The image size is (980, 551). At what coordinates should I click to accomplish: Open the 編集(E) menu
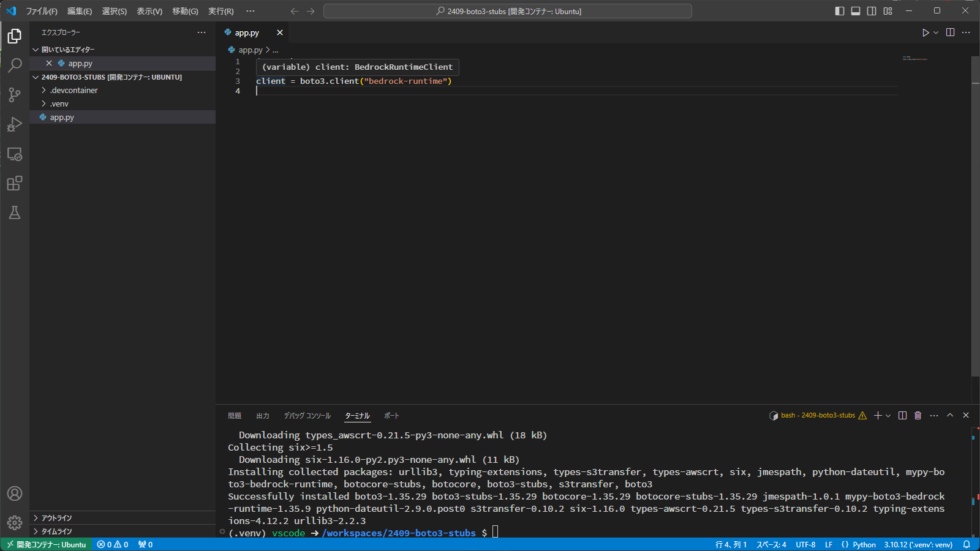(80, 11)
